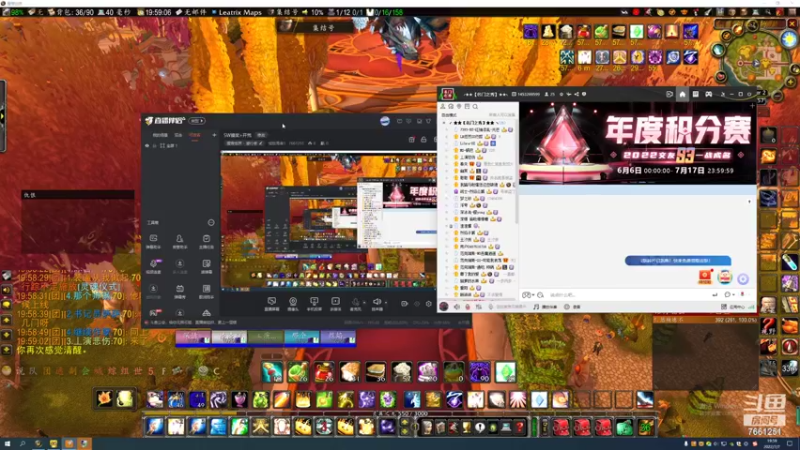The height and width of the screenshot is (450, 800).
Task: Open the YY mixer settings icon at bottom
Action: [479, 307]
